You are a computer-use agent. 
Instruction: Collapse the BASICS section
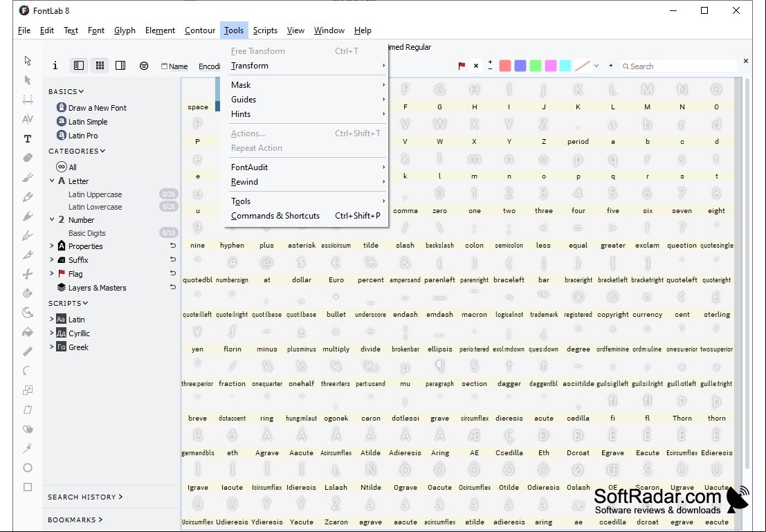point(81,91)
